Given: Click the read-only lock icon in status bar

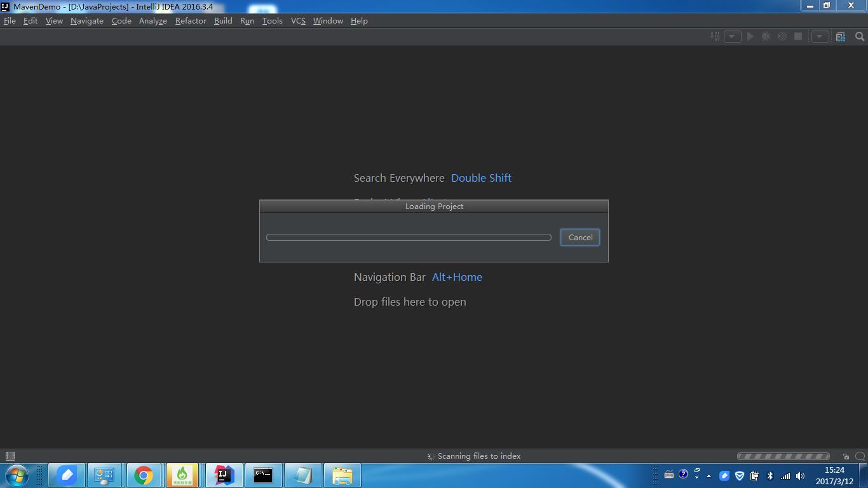Looking at the screenshot, I should (846, 456).
